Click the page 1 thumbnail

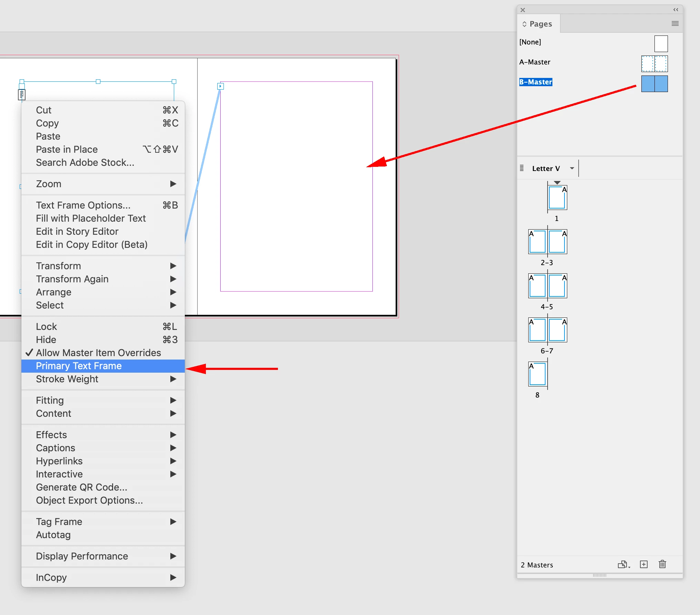[x=557, y=198]
